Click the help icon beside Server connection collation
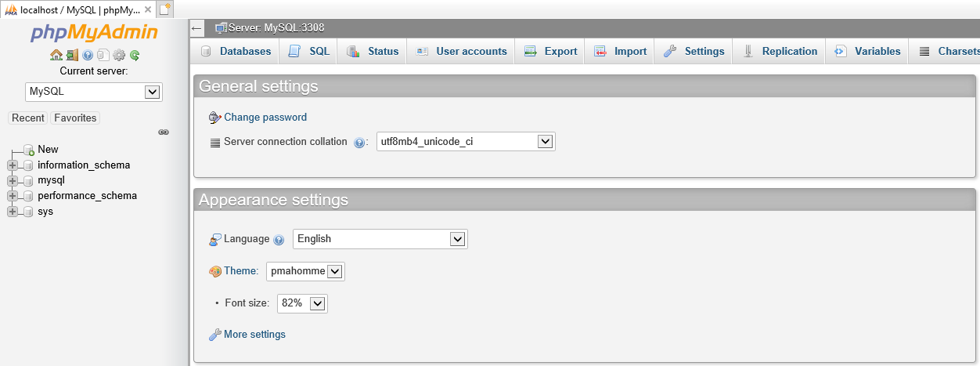The width and height of the screenshot is (980, 366). pos(360,143)
